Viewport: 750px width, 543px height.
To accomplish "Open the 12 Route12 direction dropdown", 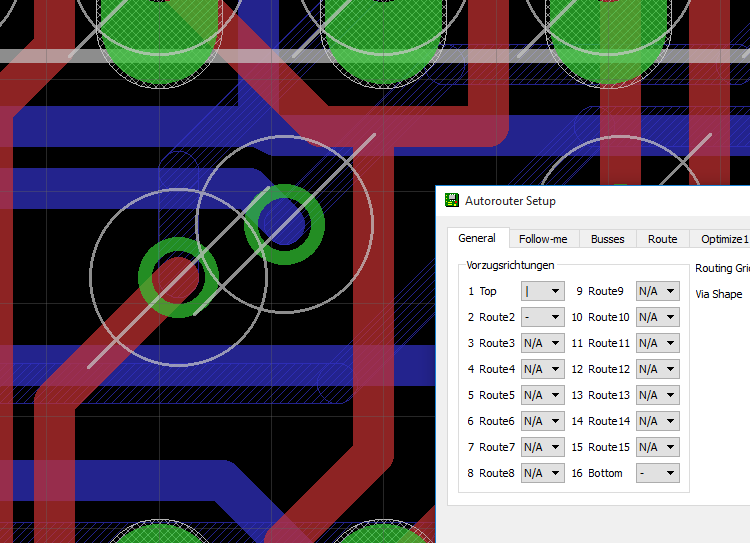I will pos(658,369).
